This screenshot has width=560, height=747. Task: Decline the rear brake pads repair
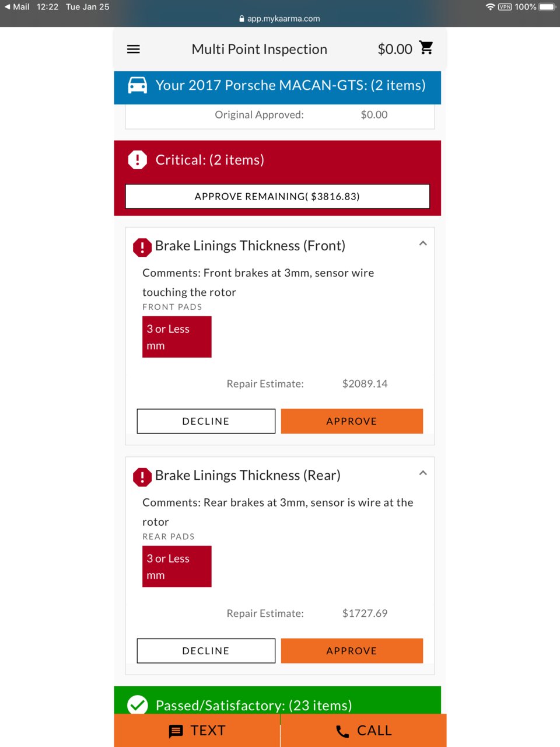pos(206,651)
